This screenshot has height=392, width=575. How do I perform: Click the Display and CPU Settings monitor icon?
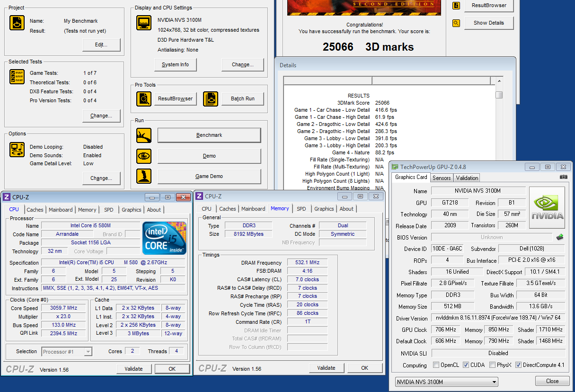[x=144, y=23]
